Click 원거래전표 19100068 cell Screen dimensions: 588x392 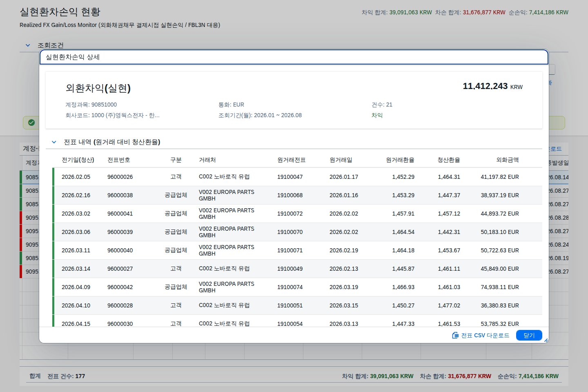tap(290, 195)
